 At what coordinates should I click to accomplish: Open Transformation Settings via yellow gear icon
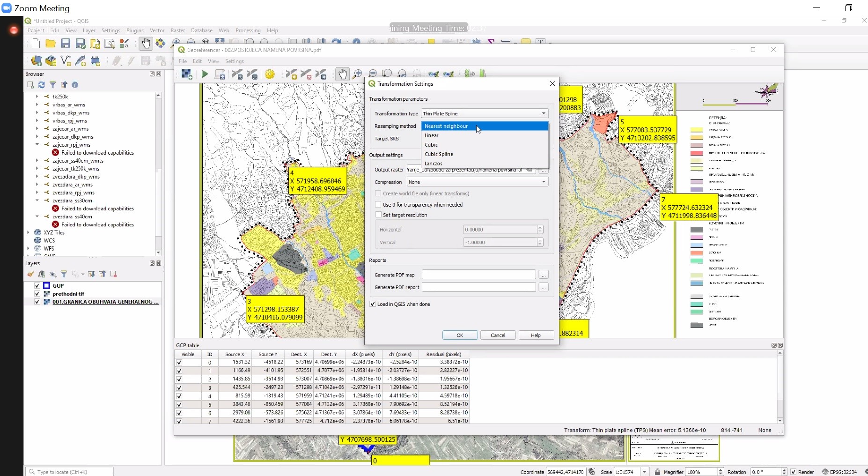[270, 74]
